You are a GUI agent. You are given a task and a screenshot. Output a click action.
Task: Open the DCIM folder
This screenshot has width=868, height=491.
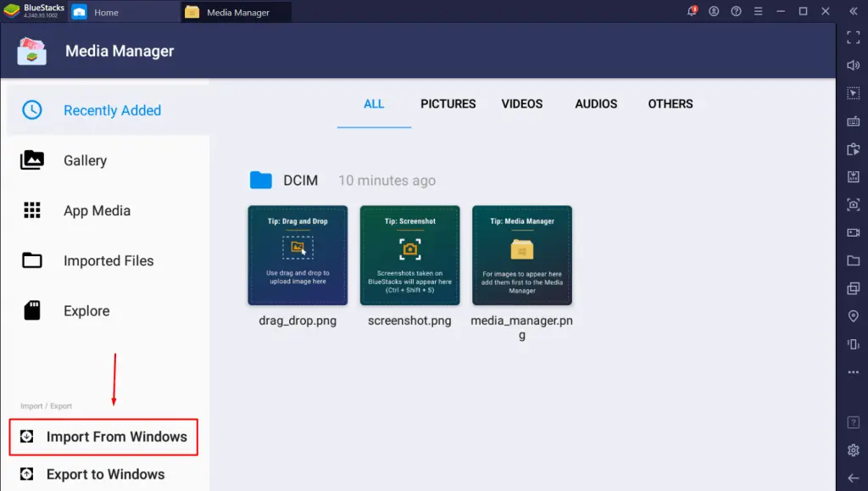[284, 181]
